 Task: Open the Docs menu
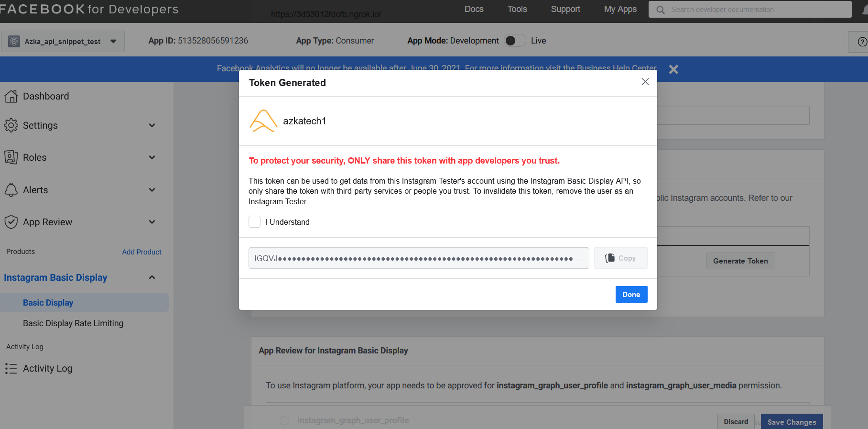[x=474, y=9]
